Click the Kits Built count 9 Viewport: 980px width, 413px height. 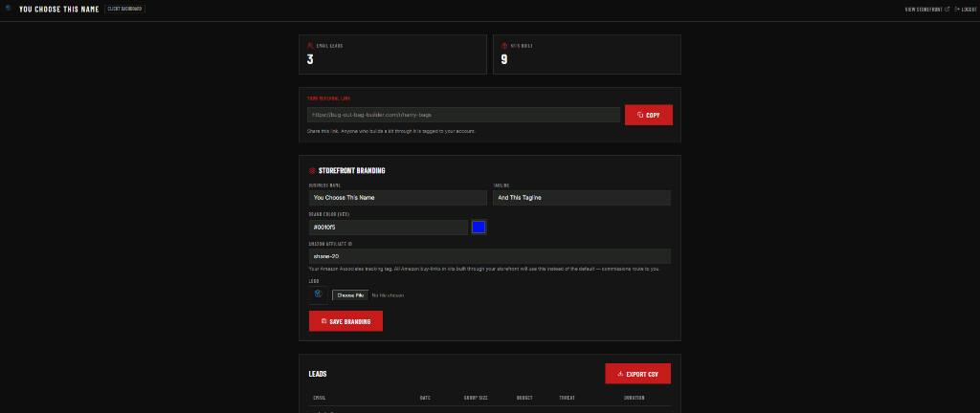[504, 60]
